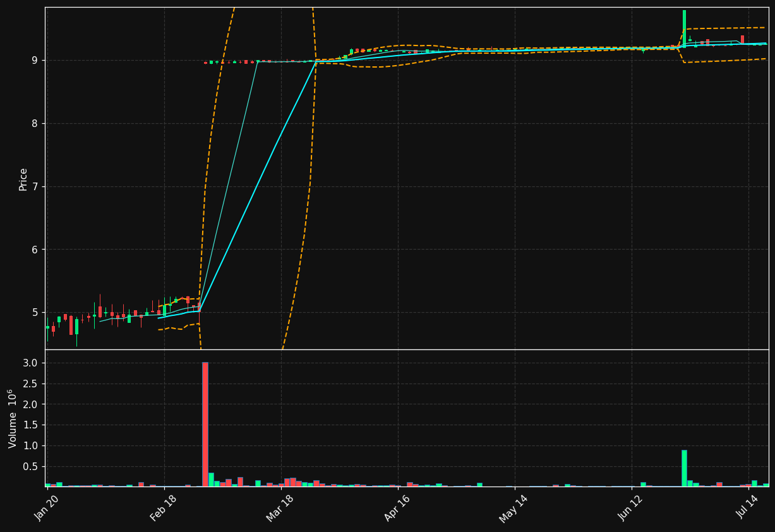Click the "Jun 12" date label
This screenshot has width=775, height=532.
pyautogui.click(x=631, y=508)
